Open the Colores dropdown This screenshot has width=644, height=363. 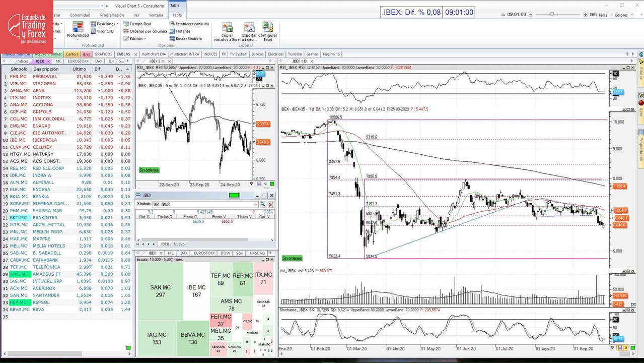(x=623, y=15)
